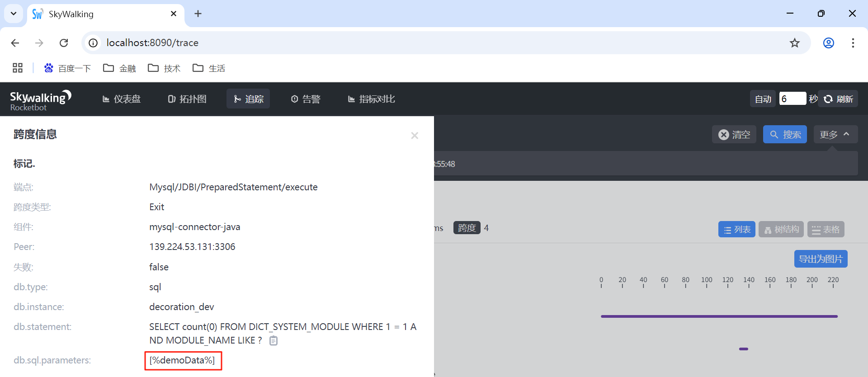This screenshot has width=868, height=377.
Task: Click the browser back arrow
Action: tap(15, 43)
